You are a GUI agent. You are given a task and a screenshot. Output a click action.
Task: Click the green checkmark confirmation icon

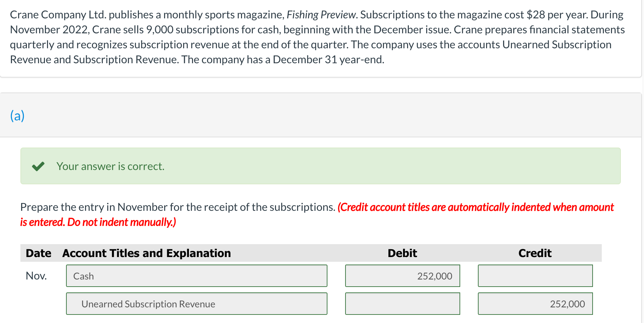pos(38,166)
